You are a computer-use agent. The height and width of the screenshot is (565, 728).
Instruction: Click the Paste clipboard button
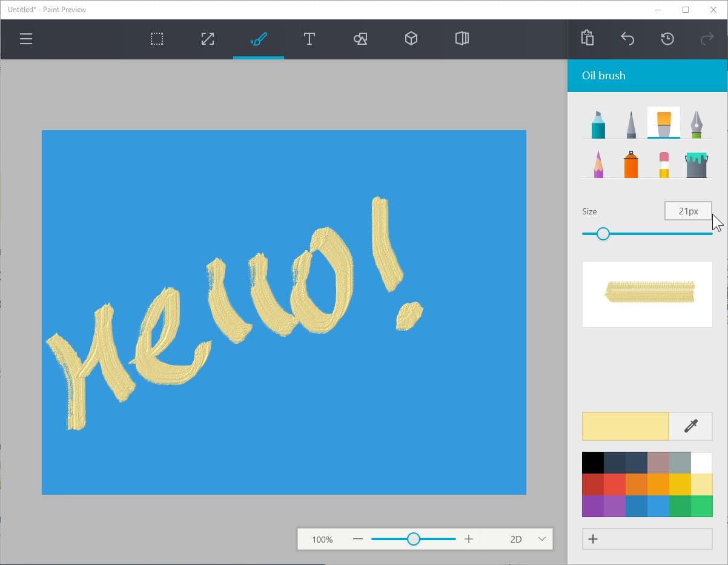[x=587, y=38]
